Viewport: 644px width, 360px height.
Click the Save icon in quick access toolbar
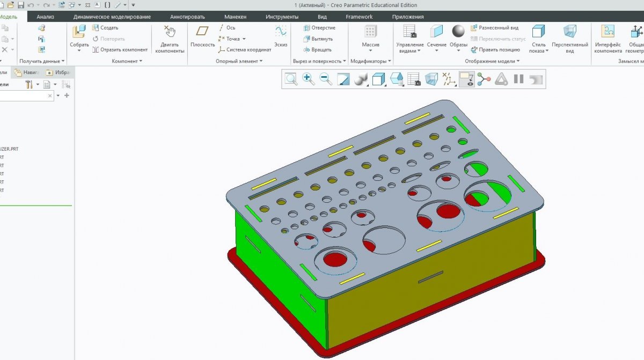point(21,5)
